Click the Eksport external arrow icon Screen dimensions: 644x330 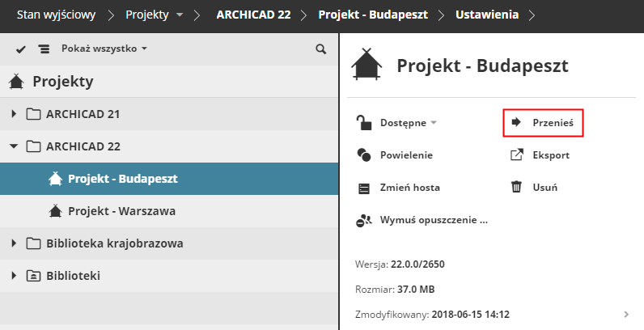[517, 154]
